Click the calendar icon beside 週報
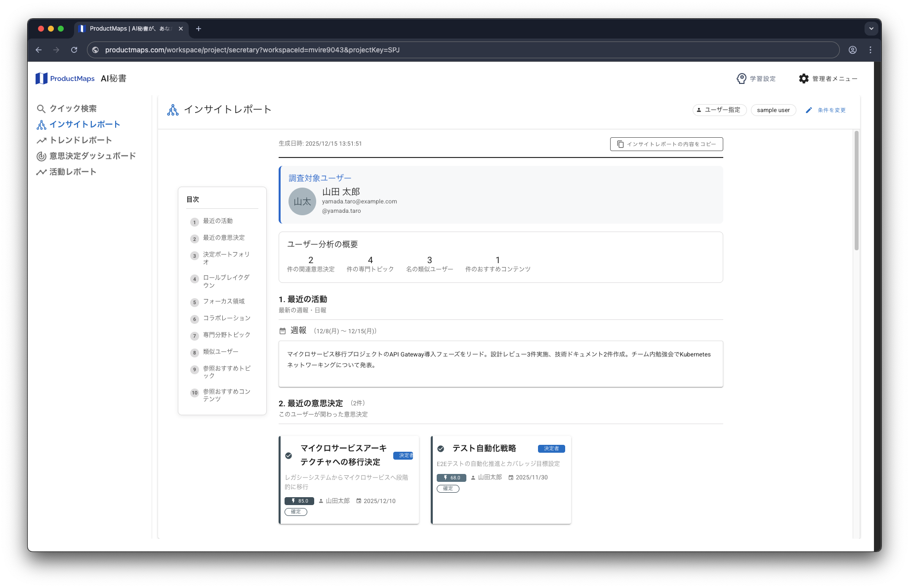The image size is (909, 588). 282,330
